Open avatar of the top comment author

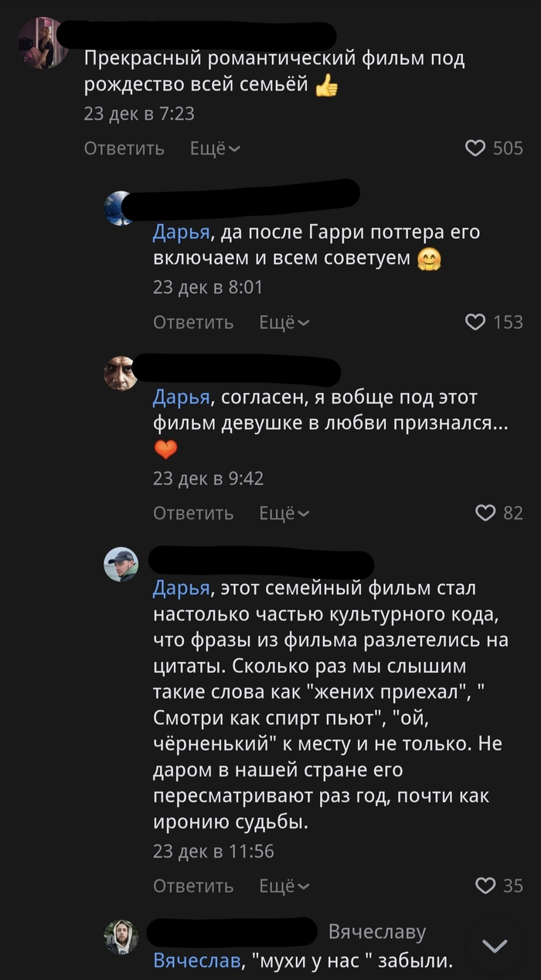42,43
